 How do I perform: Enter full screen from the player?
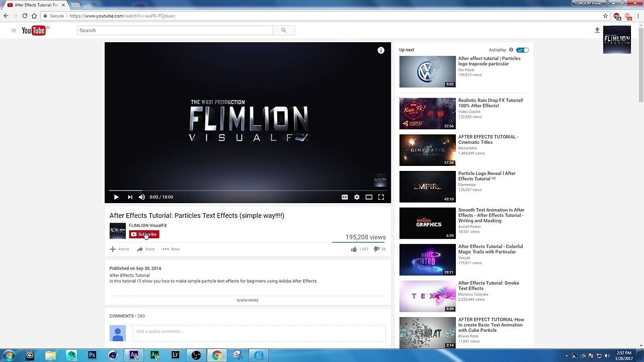[x=381, y=197]
